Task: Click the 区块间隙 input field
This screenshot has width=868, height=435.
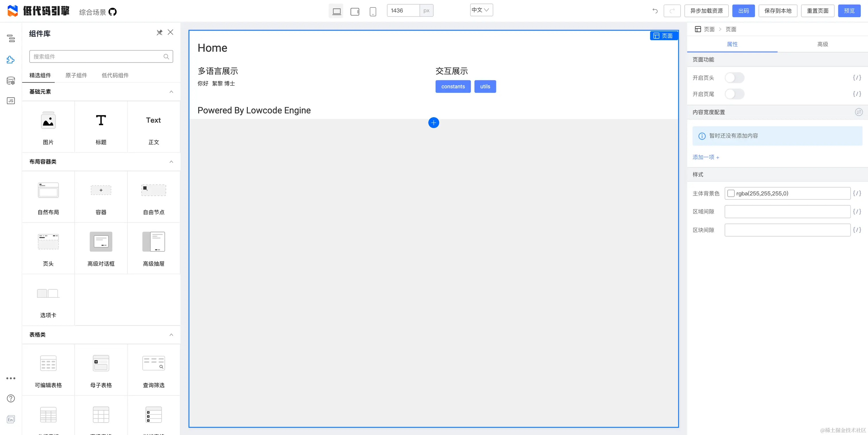Action: 787,230
